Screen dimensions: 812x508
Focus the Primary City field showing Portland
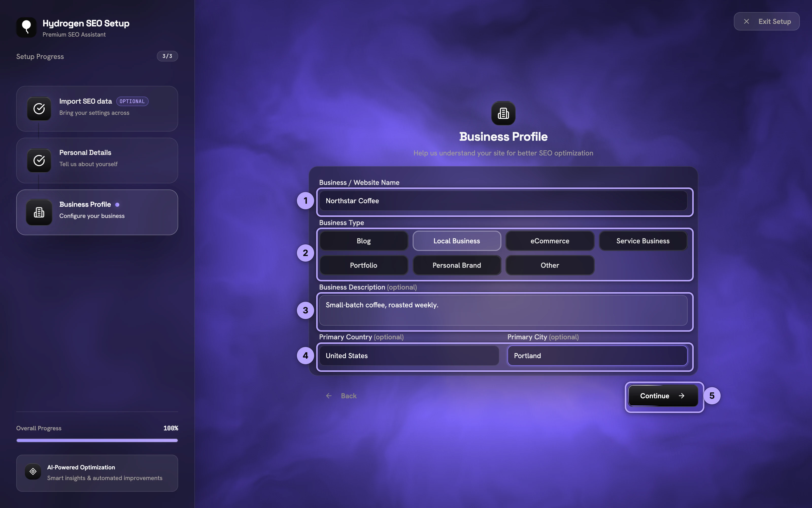pyautogui.click(x=597, y=355)
